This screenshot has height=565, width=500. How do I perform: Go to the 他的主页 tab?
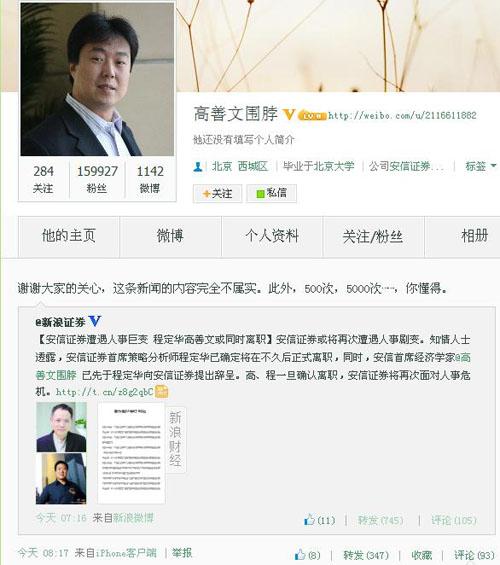tap(69, 236)
